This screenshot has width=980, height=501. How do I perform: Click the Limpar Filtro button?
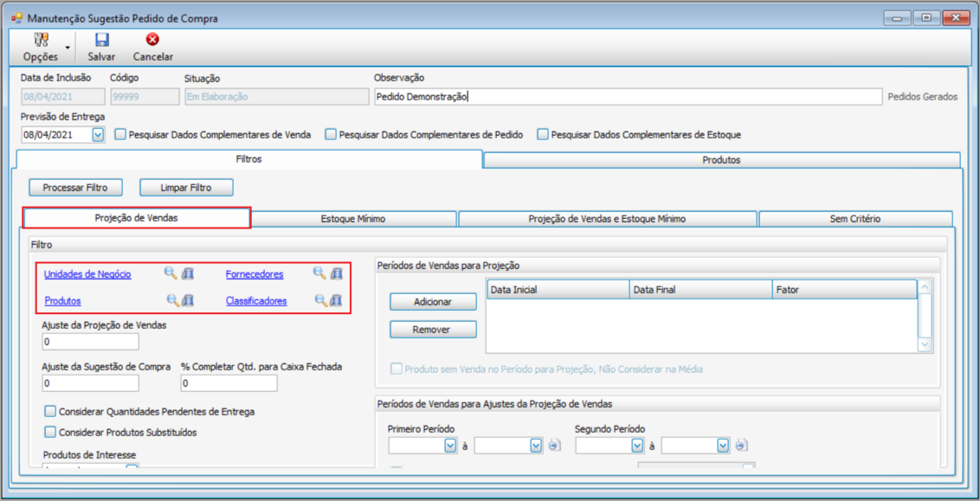pyautogui.click(x=186, y=187)
